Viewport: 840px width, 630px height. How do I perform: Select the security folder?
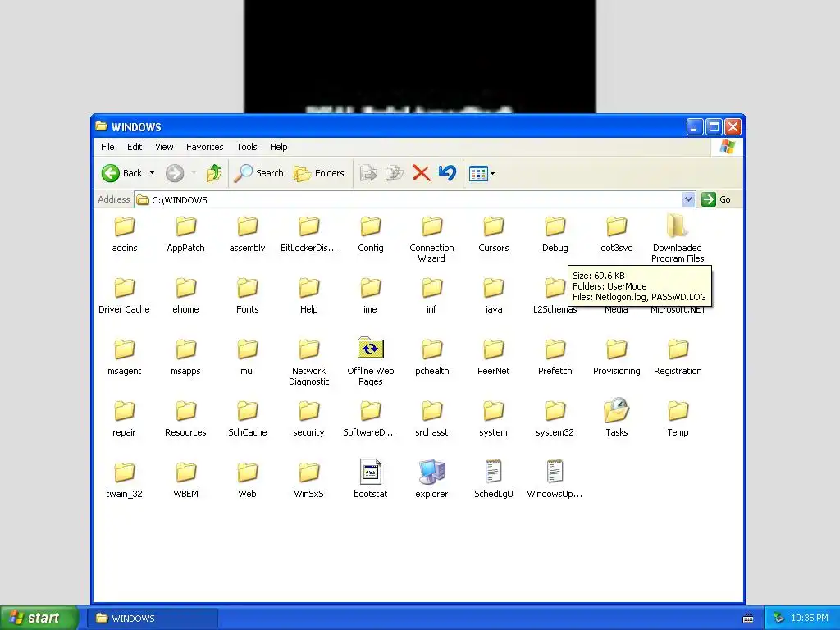309,419
